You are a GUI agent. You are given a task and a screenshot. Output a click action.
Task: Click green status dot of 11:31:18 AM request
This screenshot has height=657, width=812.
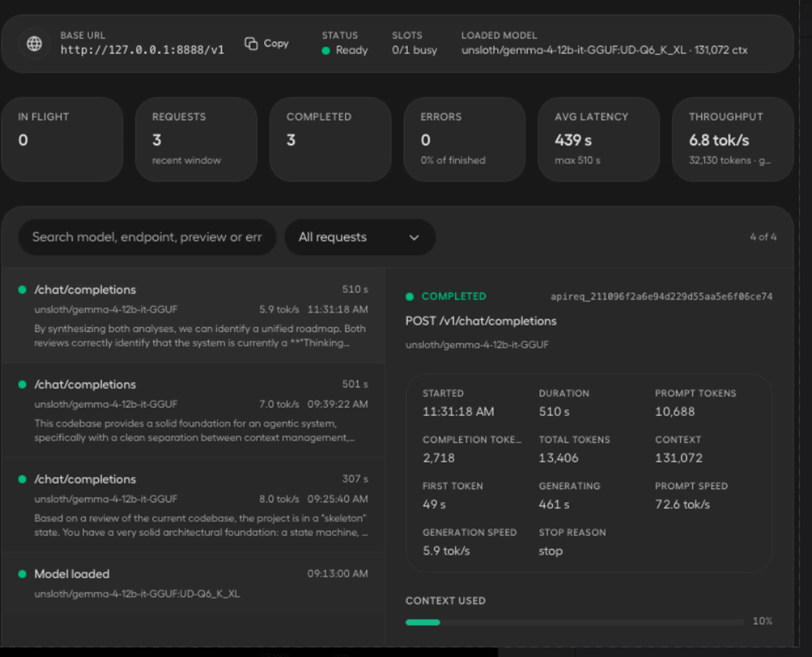[22, 290]
